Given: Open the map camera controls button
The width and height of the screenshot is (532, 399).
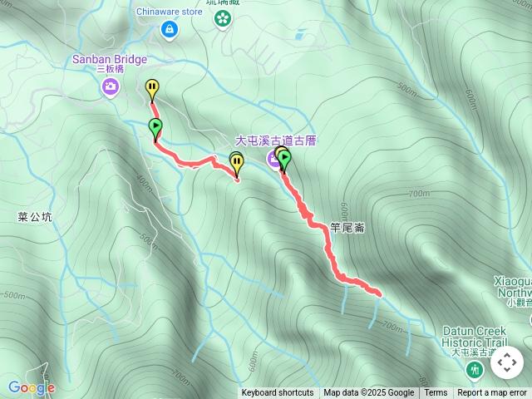Looking at the screenshot, I should pos(507,362).
